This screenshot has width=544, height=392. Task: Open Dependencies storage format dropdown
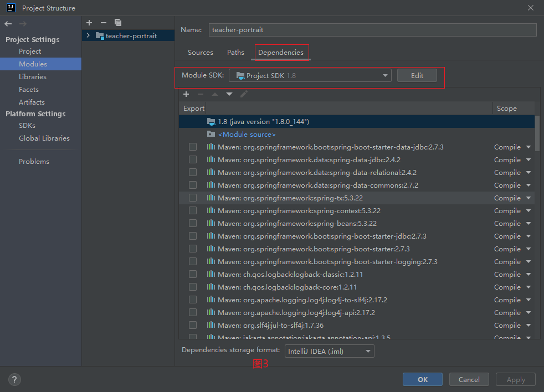(330, 351)
